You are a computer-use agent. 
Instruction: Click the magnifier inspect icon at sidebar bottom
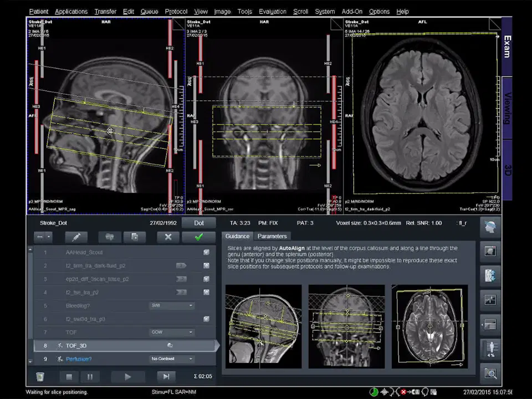click(490, 374)
